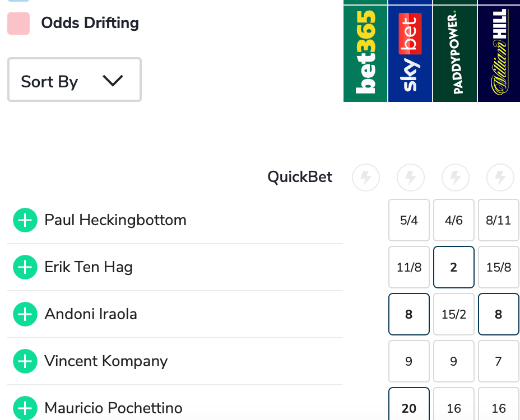The image size is (520, 420).
Task: Toggle QuickBet lightning for the William Hill column
Action: [500, 177]
